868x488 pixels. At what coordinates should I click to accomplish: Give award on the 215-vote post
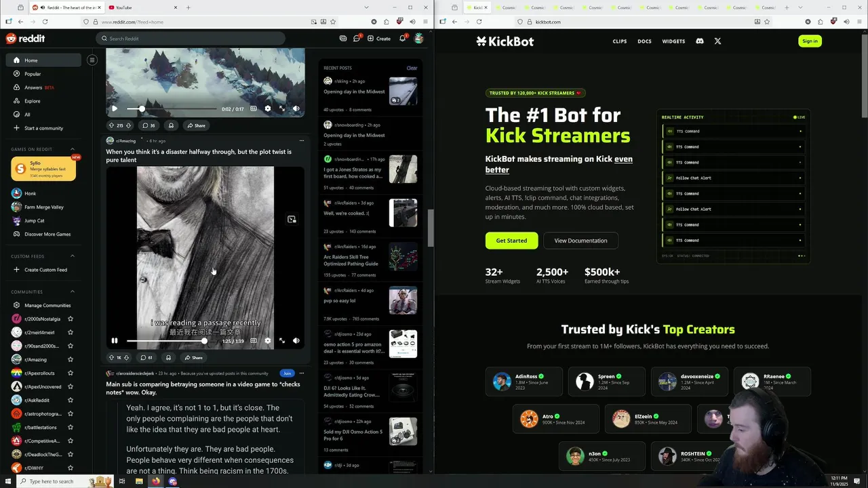coord(171,125)
